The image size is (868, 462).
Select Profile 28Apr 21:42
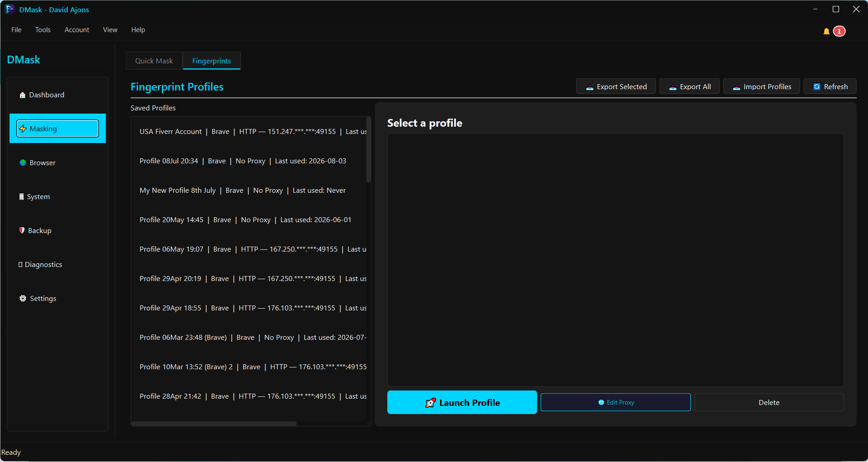[x=249, y=396]
